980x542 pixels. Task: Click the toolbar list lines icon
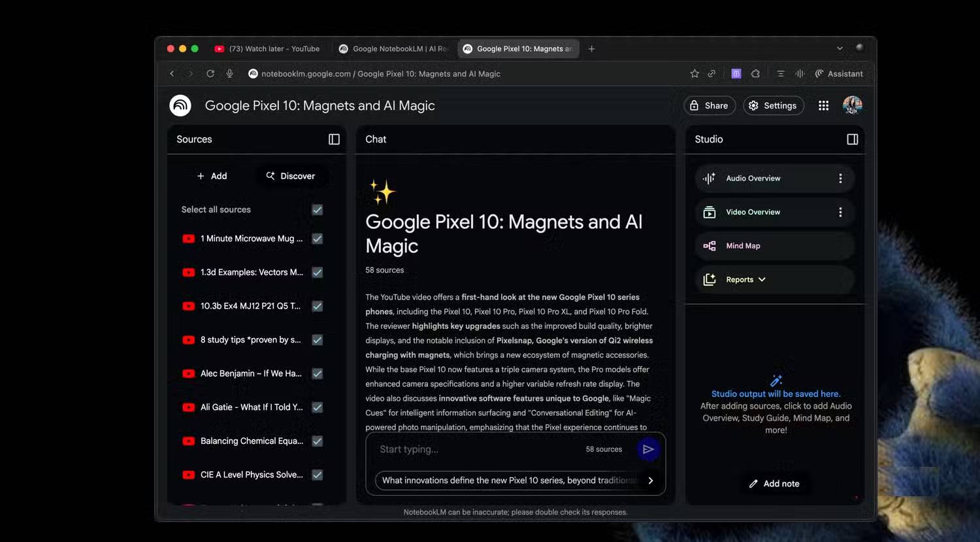click(x=780, y=74)
